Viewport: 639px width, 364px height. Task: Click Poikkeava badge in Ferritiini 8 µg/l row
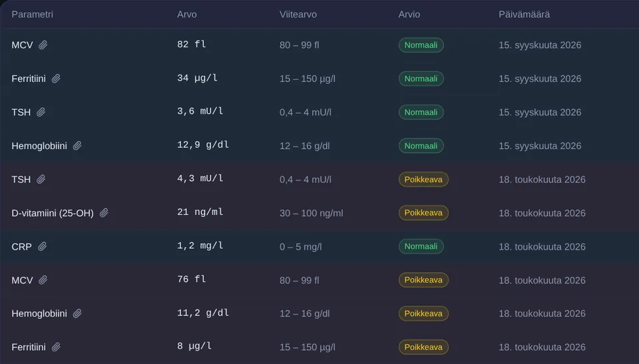pos(423,347)
